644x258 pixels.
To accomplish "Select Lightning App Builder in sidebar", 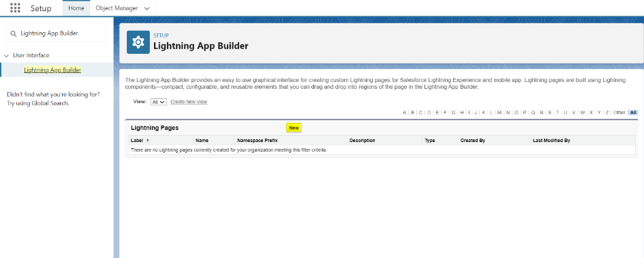I will (x=52, y=70).
